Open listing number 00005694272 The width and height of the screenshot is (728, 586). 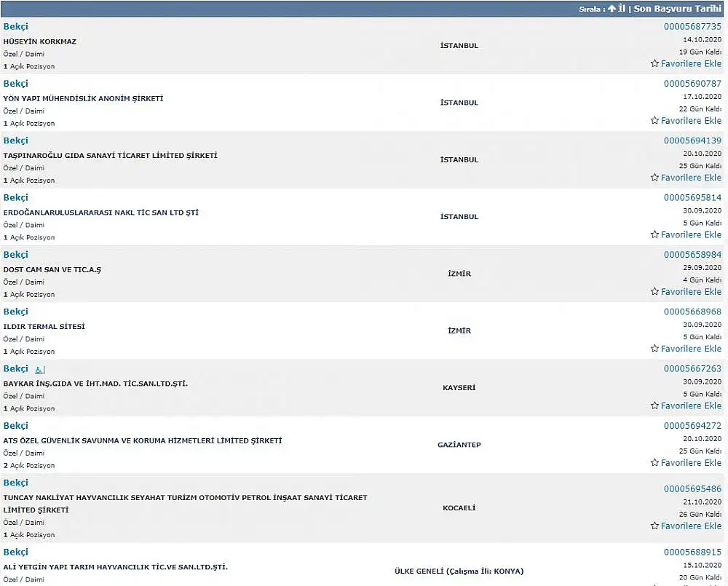(693, 426)
